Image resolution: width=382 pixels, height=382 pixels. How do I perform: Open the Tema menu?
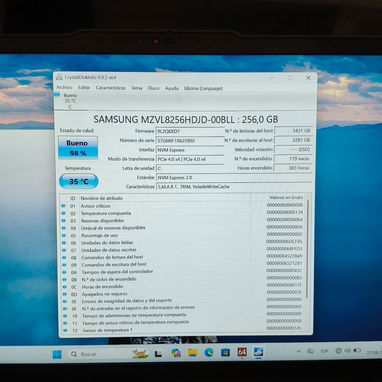click(x=137, y=88)
